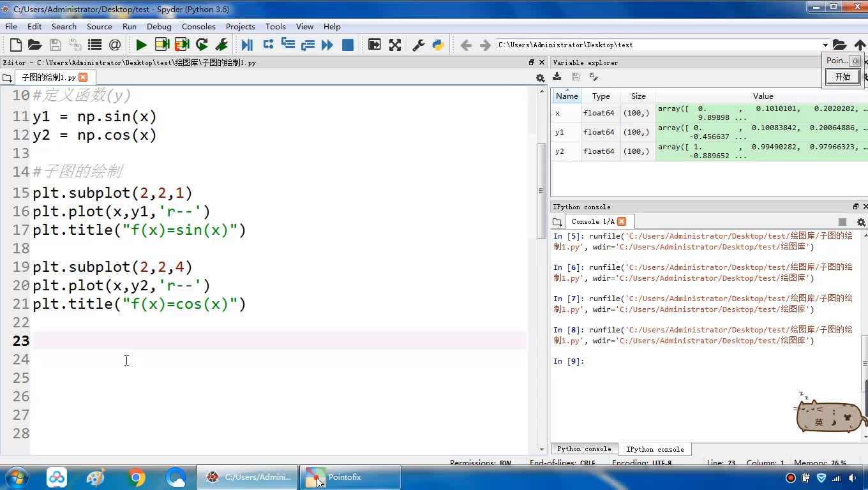Viewport: 868px width, 490px height.
Task: Click the Debug file step icon
Action: pos(247,45)
